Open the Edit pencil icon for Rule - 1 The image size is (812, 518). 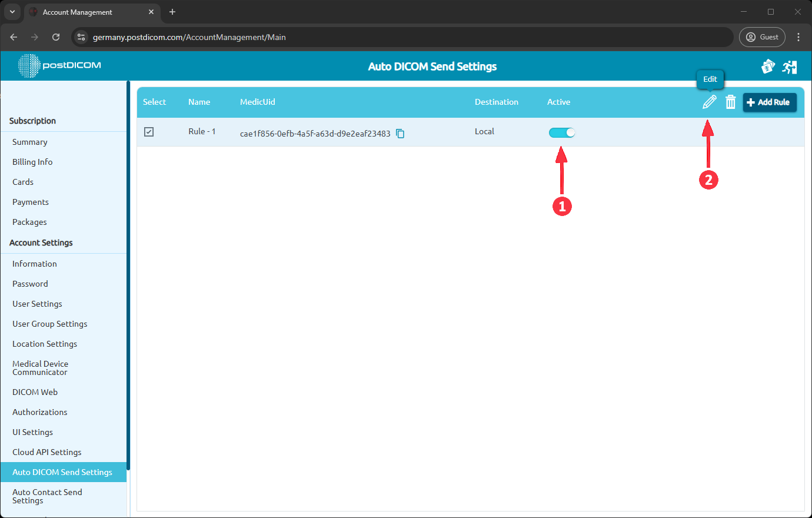point(708,102)
